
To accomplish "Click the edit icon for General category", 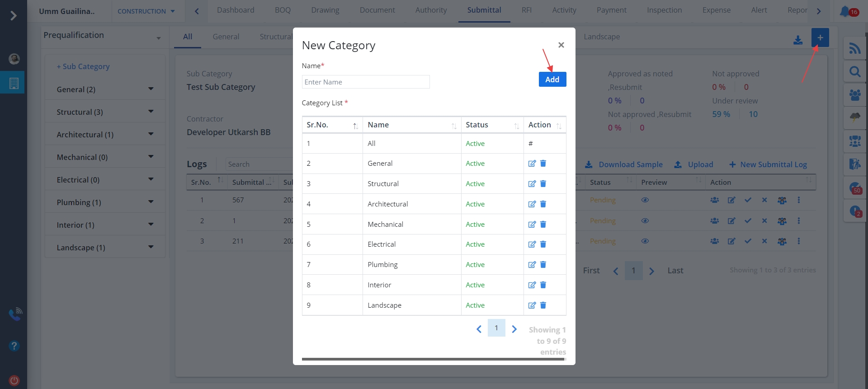I will 532,164.
